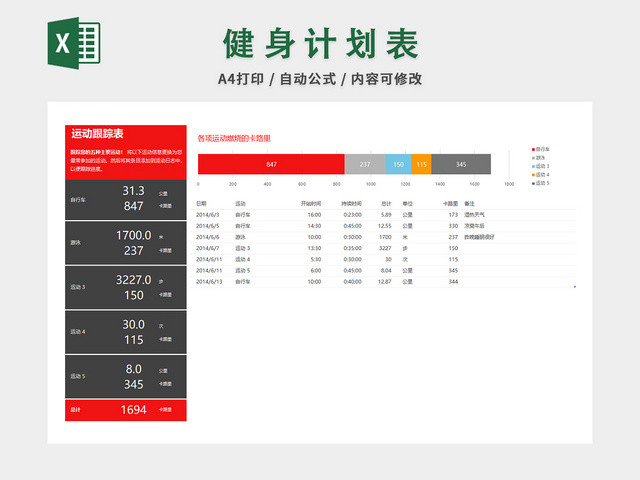
Task: Select the total value 12.55
Action: [384, 226]
